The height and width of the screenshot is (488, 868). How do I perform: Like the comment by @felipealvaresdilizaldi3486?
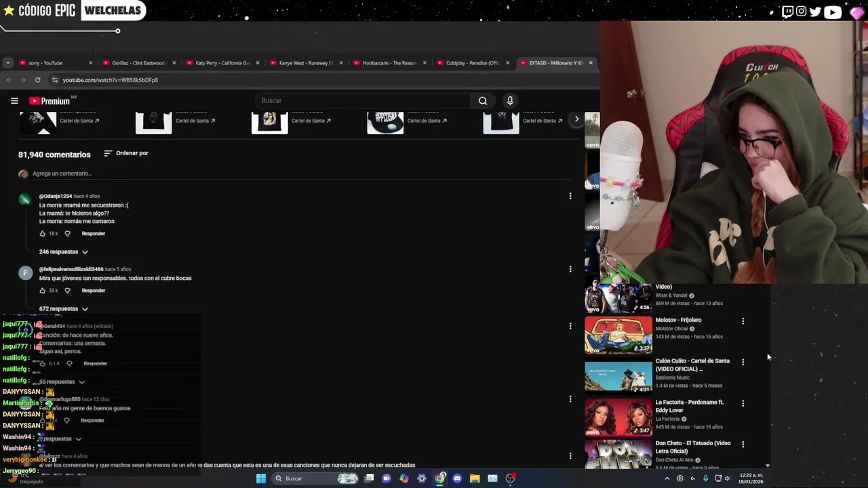[42, 291]
